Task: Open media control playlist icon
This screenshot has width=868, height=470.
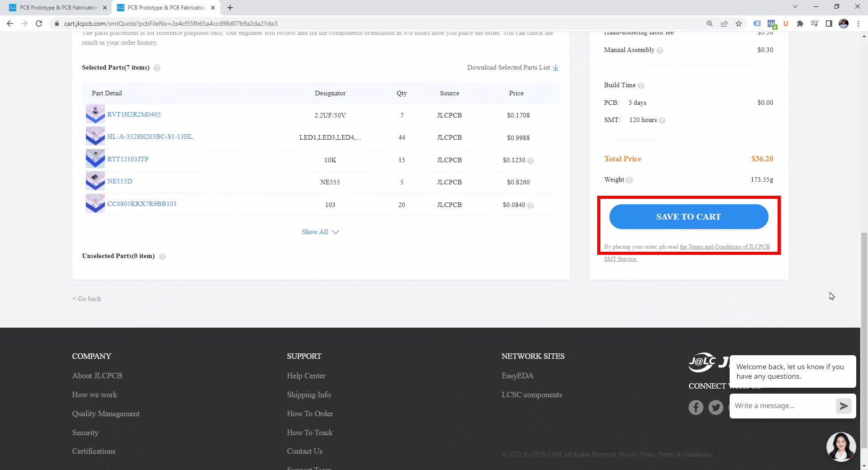Action: point(815,23)
